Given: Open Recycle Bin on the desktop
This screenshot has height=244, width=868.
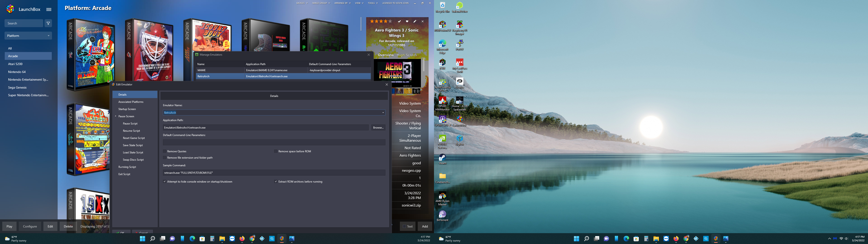Looking at the screenshot, I should [442, 7].
